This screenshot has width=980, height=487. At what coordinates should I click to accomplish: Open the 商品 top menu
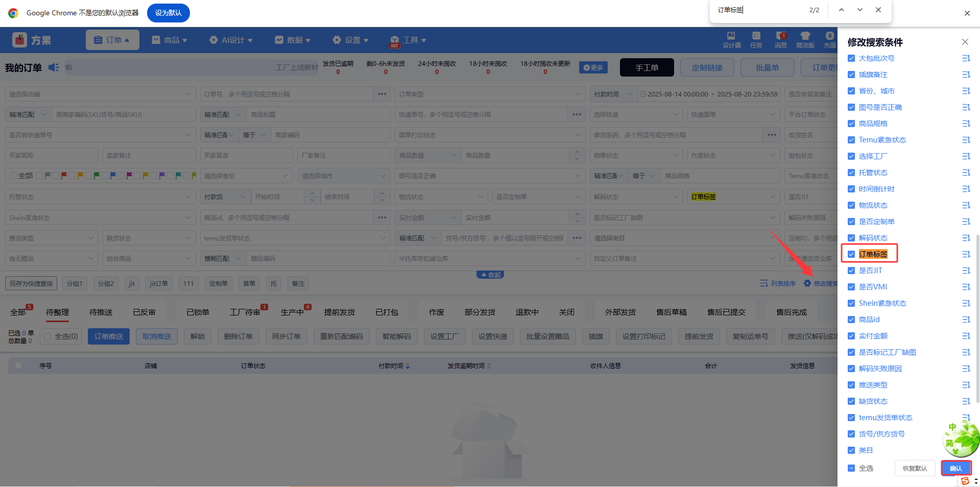(x=170, y=40)
